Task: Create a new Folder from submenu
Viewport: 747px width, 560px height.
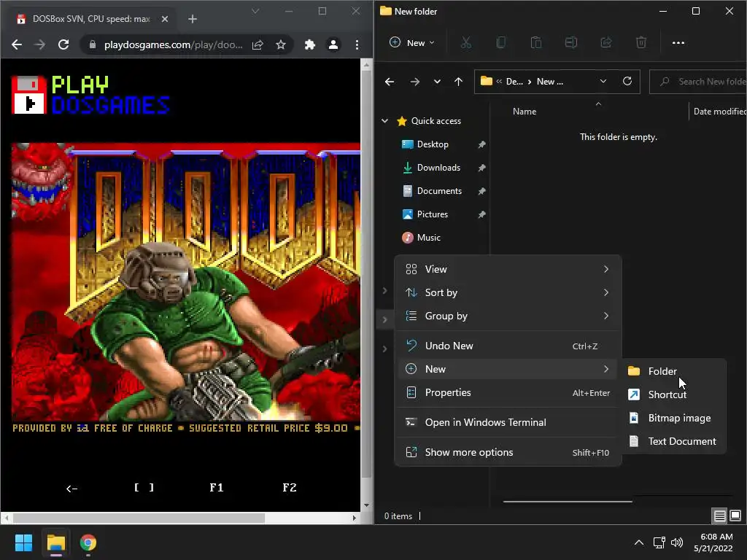Action: tap(673, 371)
